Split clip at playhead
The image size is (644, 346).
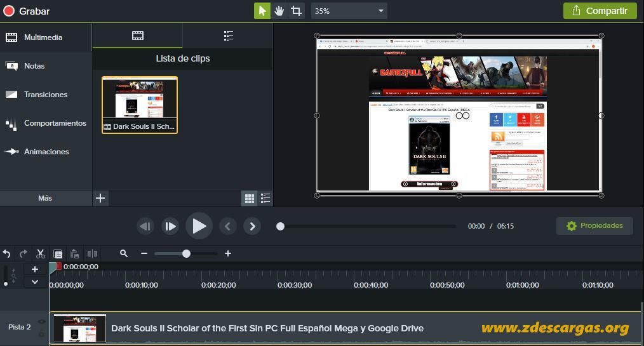(x=93, y=254)
